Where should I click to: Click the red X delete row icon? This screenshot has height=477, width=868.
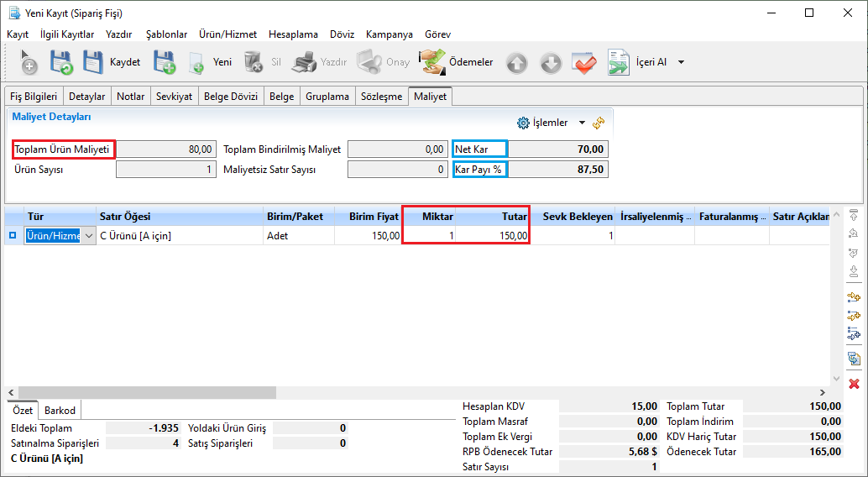coord(854,383)
